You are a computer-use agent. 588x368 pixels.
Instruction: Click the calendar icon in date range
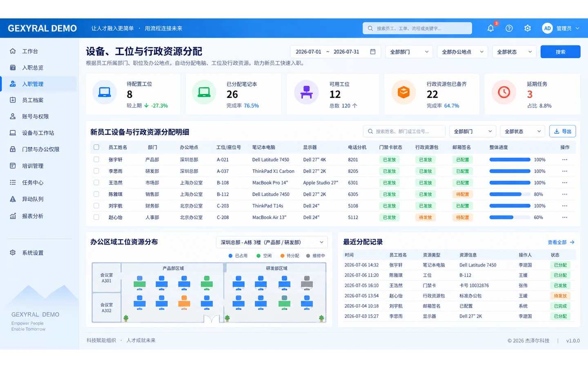(373, 52)
